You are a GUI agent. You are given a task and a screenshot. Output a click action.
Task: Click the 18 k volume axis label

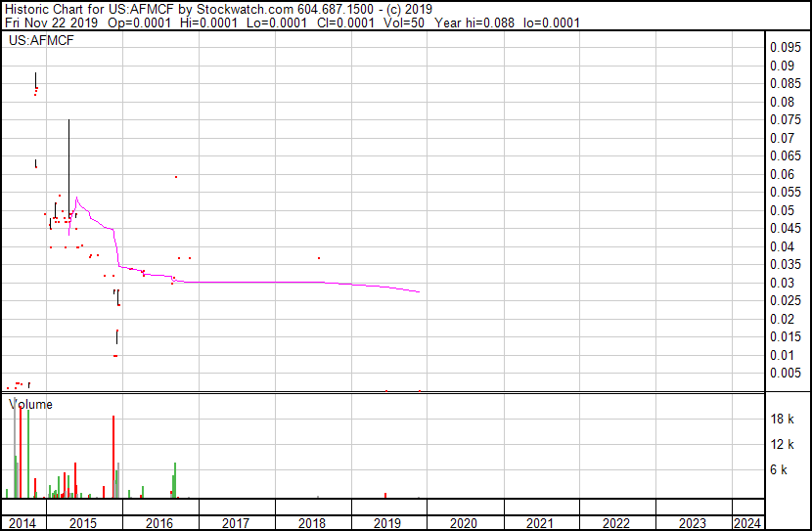point(782,420)
